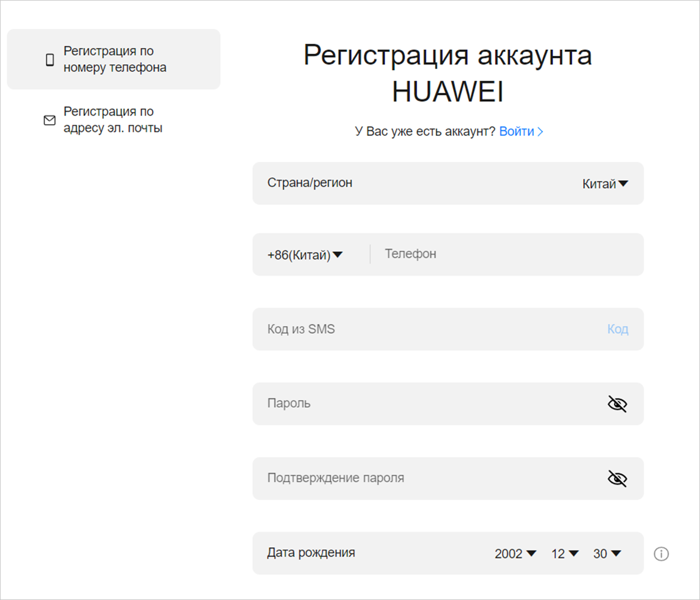The height and width of the screenshot is (600, 700).
Task: Click the info icon beside Дата рождения
Action: click(x=661, y=554)
